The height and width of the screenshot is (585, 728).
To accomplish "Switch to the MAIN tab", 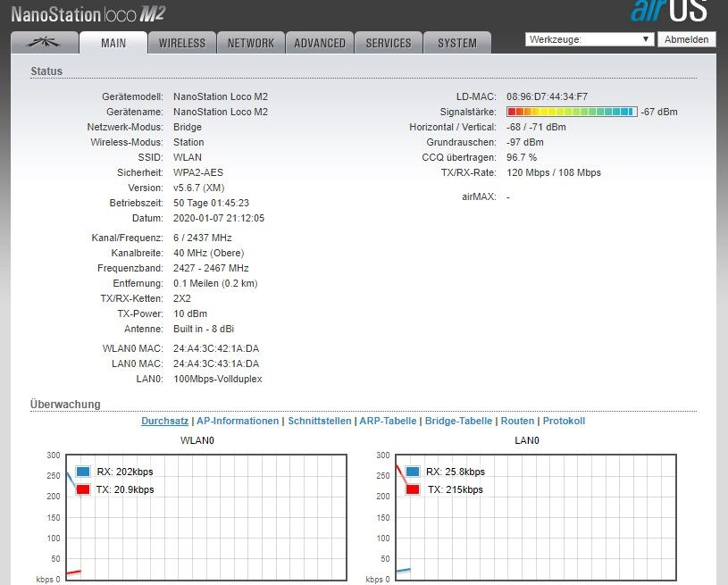I will (113, 43).
